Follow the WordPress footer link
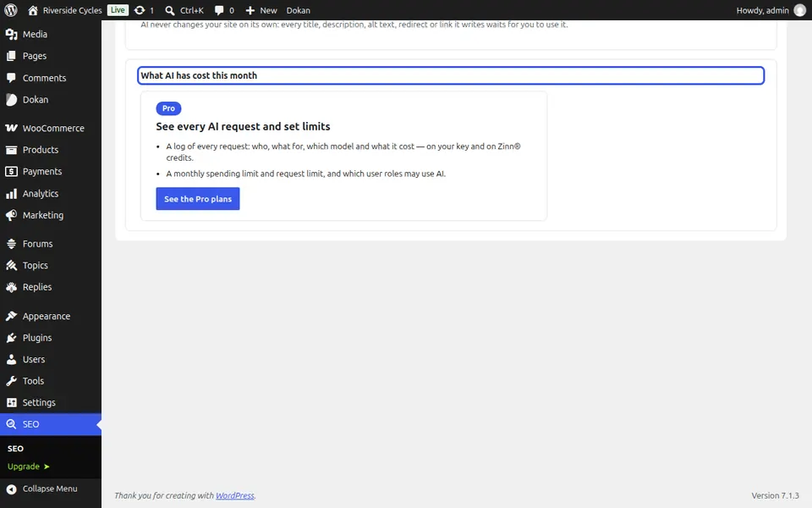The image size is (812, 508). tap(234, 495)
